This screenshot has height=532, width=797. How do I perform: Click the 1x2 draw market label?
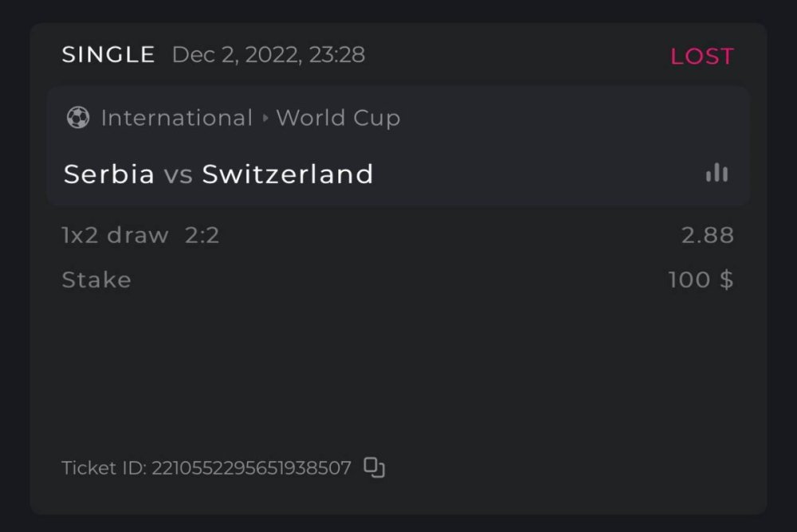coord(115,236)
